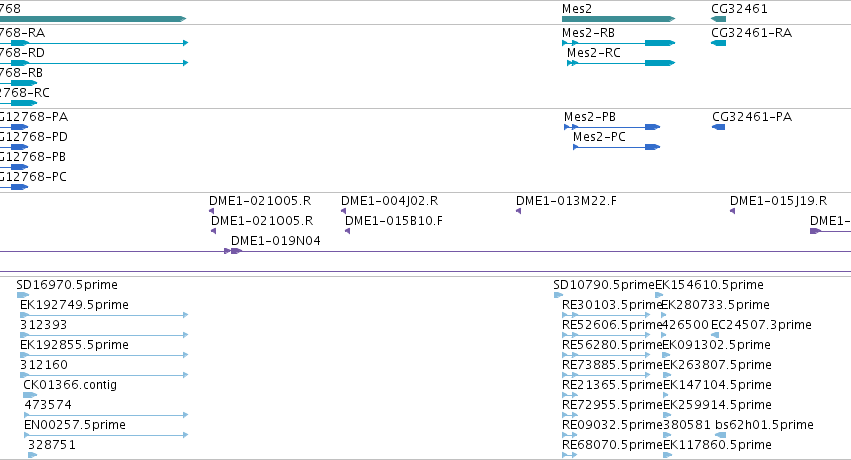Click the RE09032.5prime EST label
This screenshot has width=851, height=460.
point(613,425)
